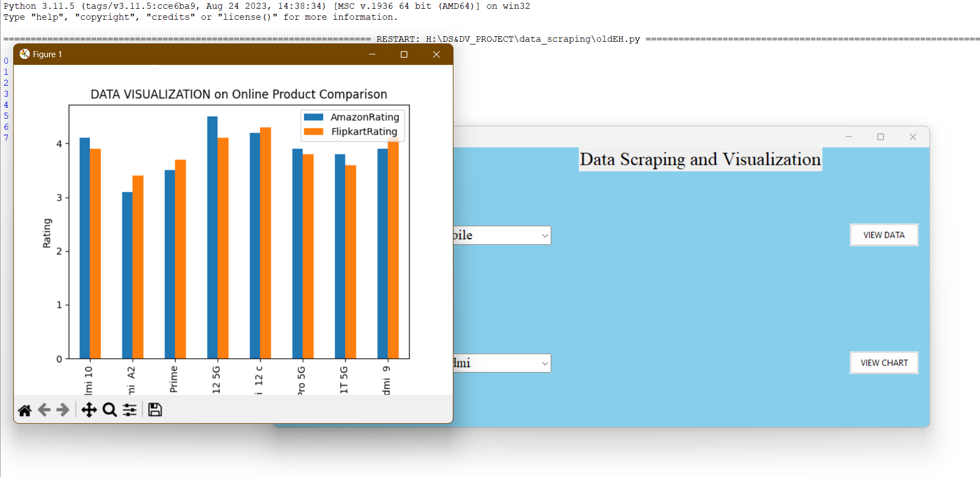Click the chart title 'DATA VISUALIZATION on Online Product Comparison'
This screenshot has height=477, width=980.
[239, 95]
